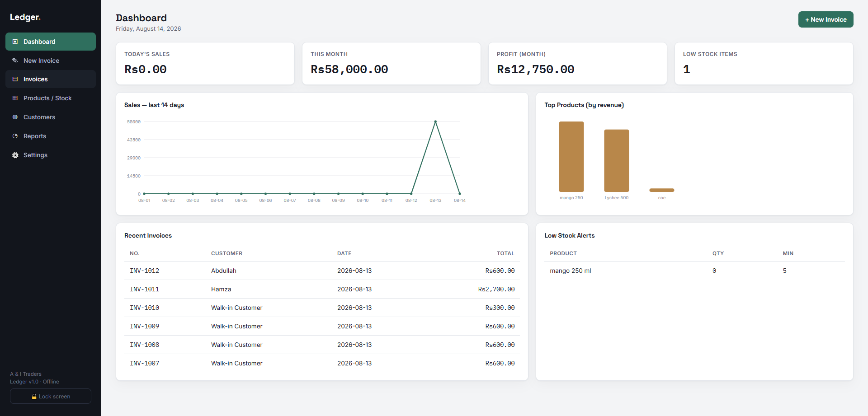
Task: Click the This Month Rs58,000.00 card
Action: point(392,63)
